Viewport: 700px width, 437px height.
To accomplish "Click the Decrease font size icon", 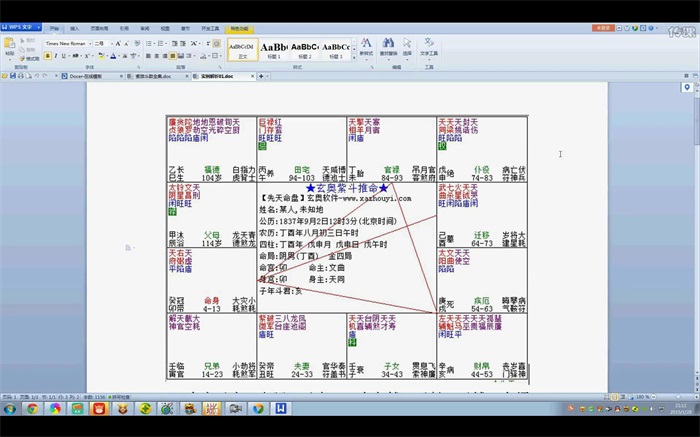I will coord(126,43).
